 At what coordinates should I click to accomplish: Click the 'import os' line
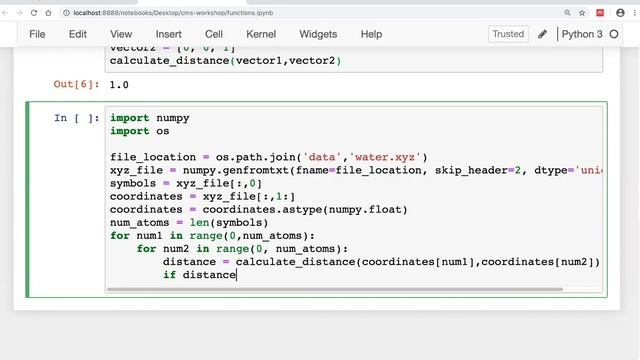click(x=140, y=131)
